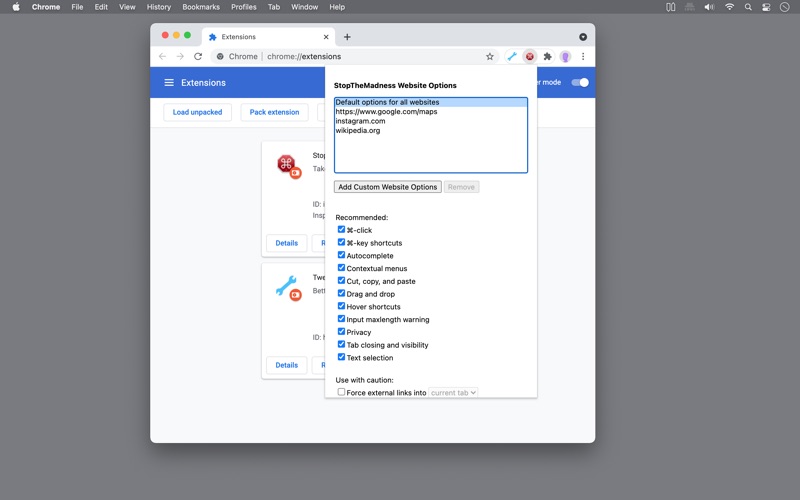Toggle Hover shortcuts checkbox
Screen dimensions: 800x500
341,306
